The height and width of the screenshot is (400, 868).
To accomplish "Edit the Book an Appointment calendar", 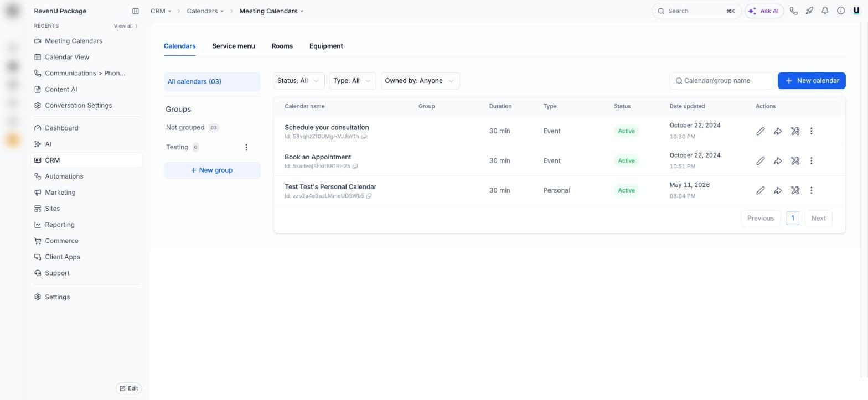I will (x=761, y=161).
